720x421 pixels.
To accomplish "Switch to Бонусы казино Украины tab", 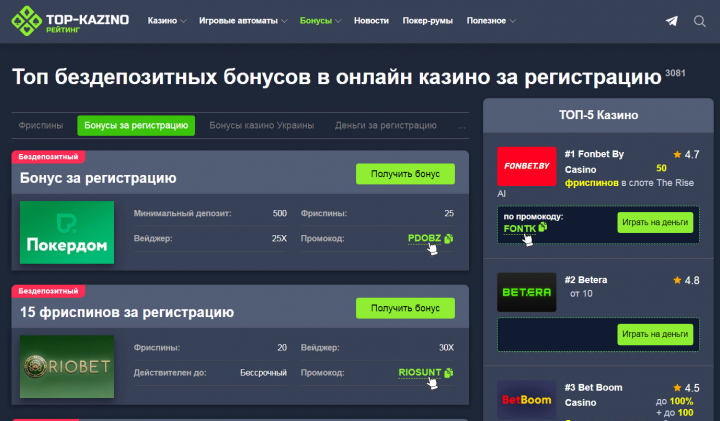I will click(262, 125).
